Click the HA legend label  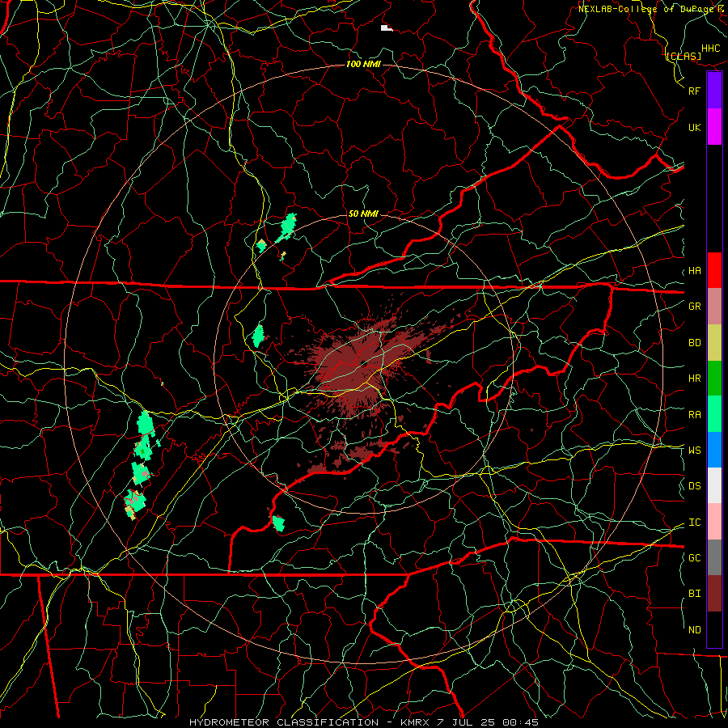point(695,271)
